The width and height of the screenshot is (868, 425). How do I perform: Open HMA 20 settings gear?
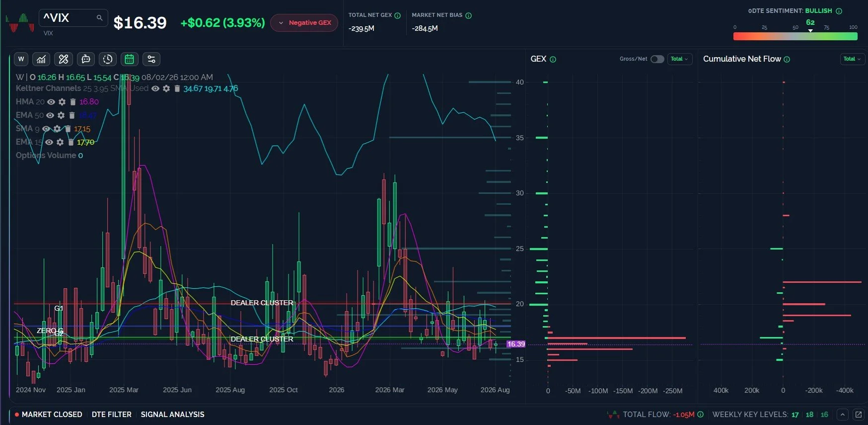(x=62, y=102)
